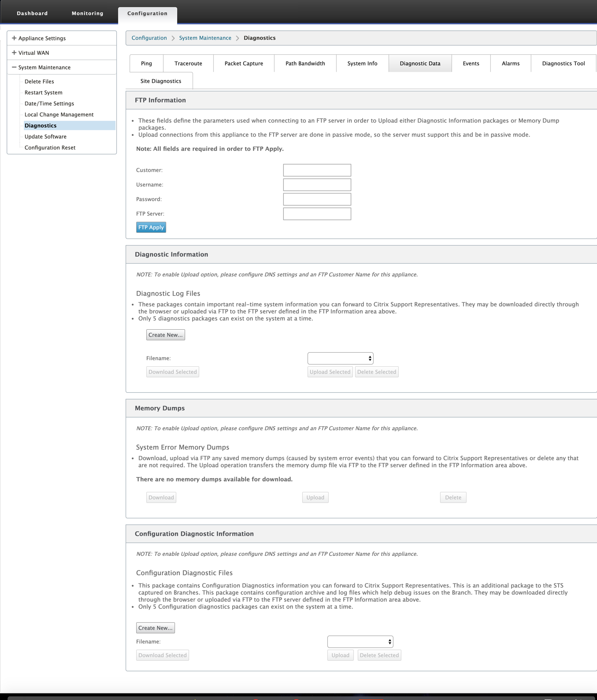This screenshot has width=597, height=700.
Task: Select Restart System in the sidebar
Action: pos(44,93)
